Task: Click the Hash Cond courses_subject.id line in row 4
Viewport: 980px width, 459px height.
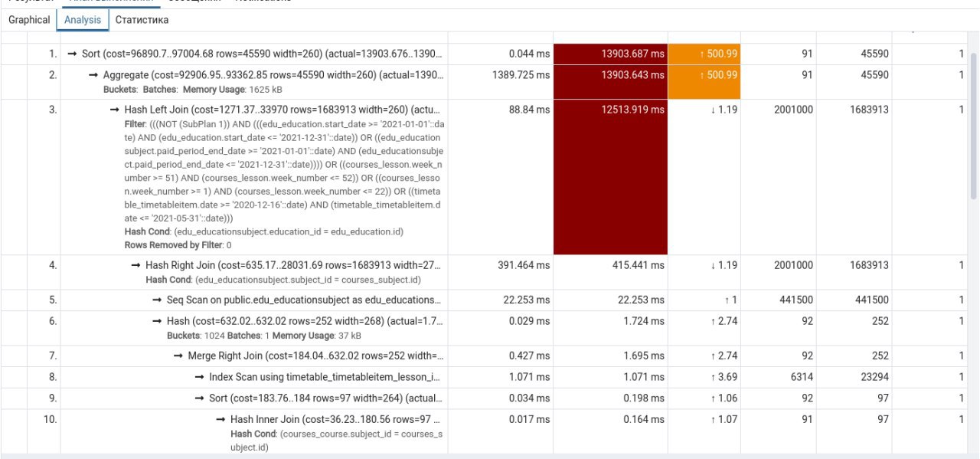Action: 283,279
